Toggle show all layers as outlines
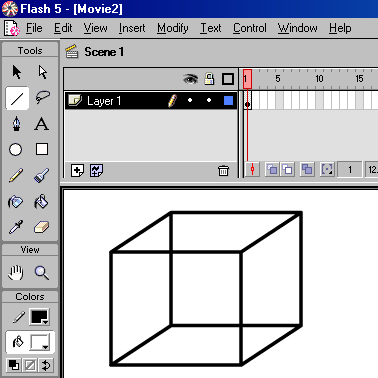The image size is (378, 378). [x=228, y=79]
